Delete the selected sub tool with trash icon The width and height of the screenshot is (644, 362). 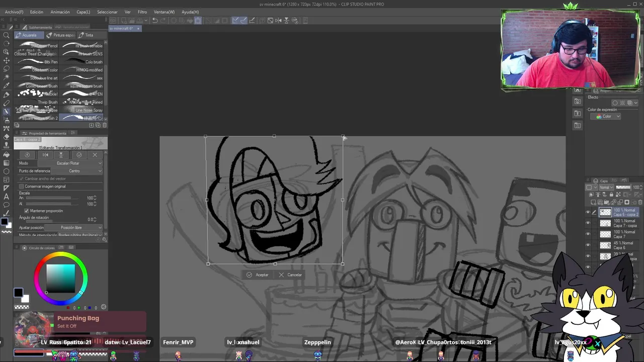pos(104,125)
